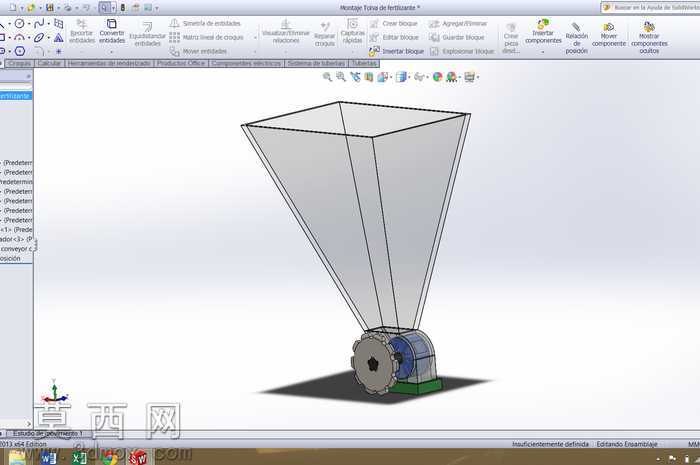Click the Save icon in quick toolbar
Viewport: 700px width, 465px height.
pyautogui.click(x=50, y=8)
